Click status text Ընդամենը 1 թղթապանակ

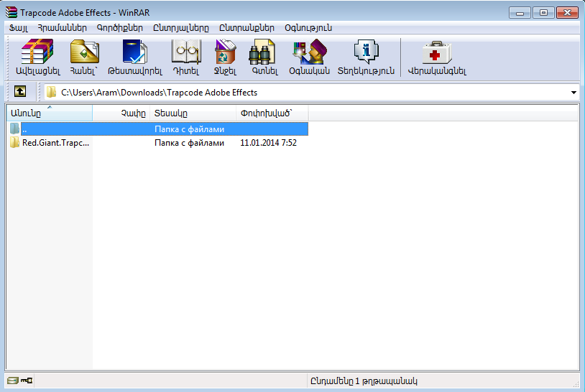pos(364,381)
